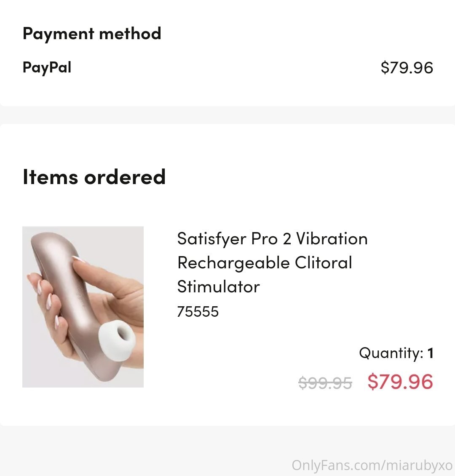Click the word Stimulator in the title

[x=219, y=286]
